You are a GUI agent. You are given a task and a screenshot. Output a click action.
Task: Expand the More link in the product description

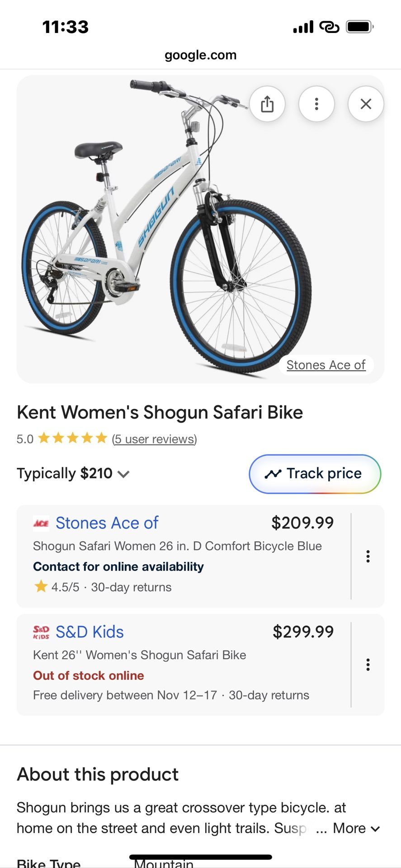[x=349, y=828]
